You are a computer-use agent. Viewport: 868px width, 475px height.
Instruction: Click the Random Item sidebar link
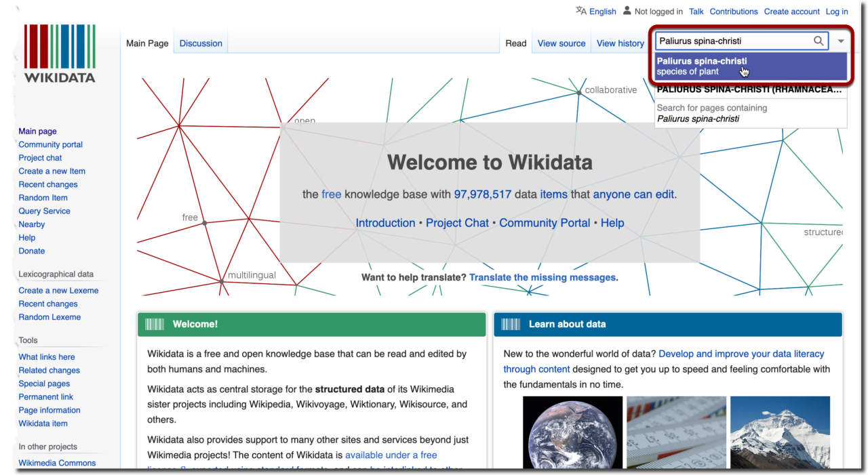tap(43, 197)
